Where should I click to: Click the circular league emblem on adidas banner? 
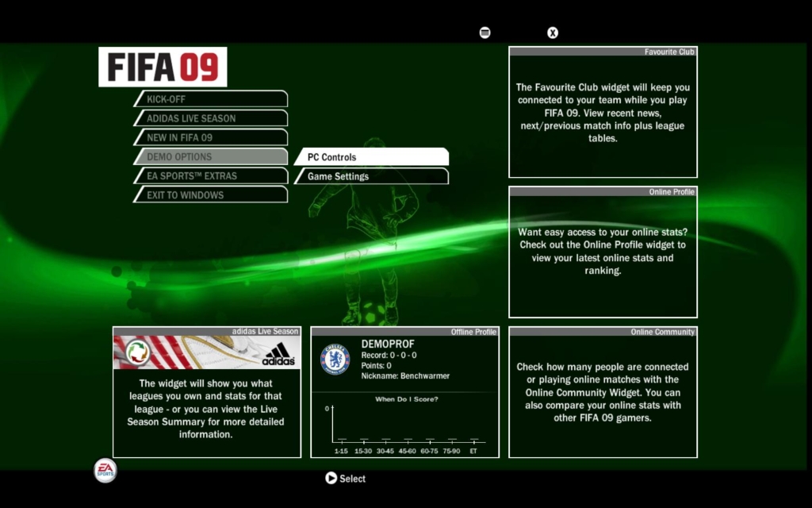tap(138, 352)
